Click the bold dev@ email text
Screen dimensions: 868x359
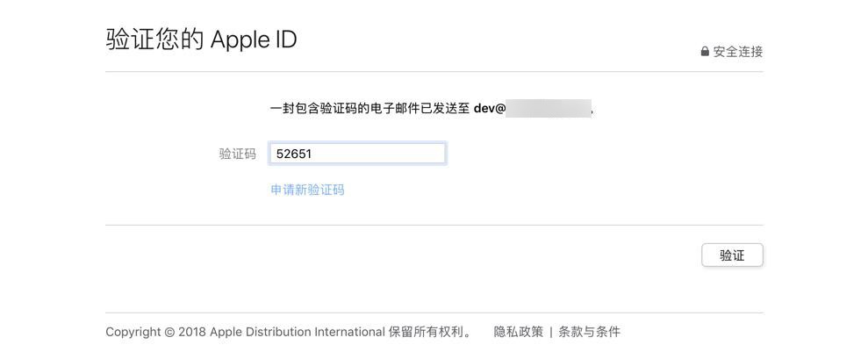tap(490, 109)
